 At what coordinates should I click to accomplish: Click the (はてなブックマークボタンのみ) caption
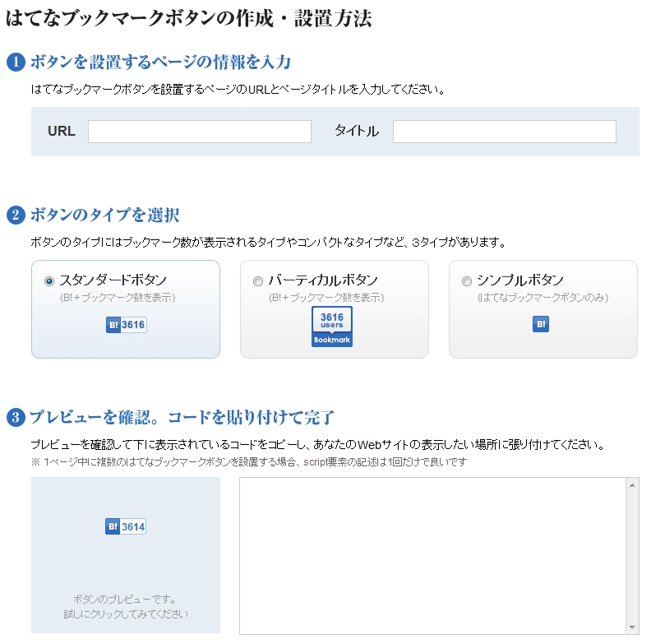pos(542,298)
